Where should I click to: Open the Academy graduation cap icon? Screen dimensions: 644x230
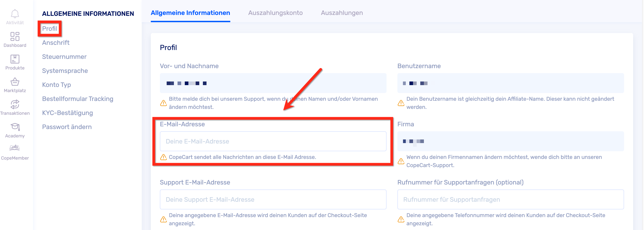pyautogui.click(x=15, y=127)
